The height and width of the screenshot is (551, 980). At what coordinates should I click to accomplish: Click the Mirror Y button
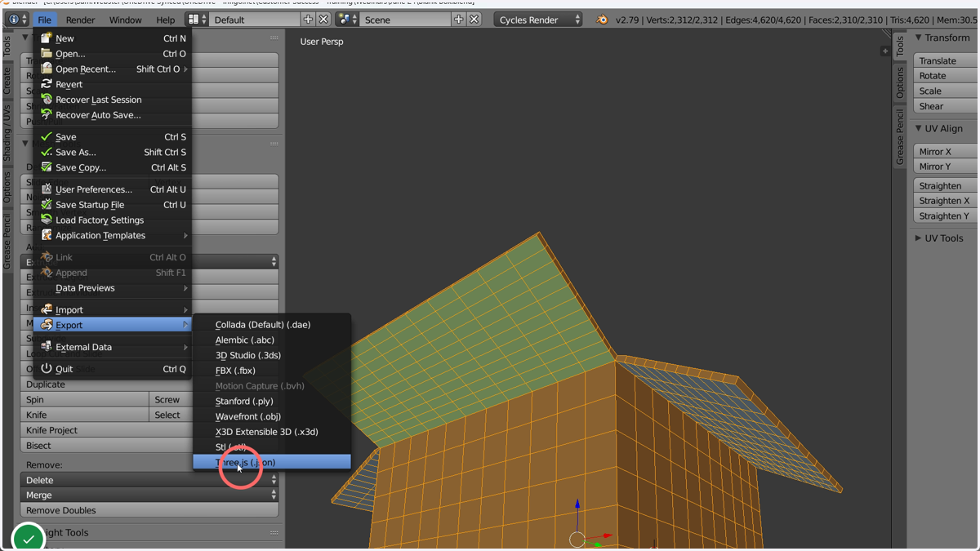click(x=946, y=167)
